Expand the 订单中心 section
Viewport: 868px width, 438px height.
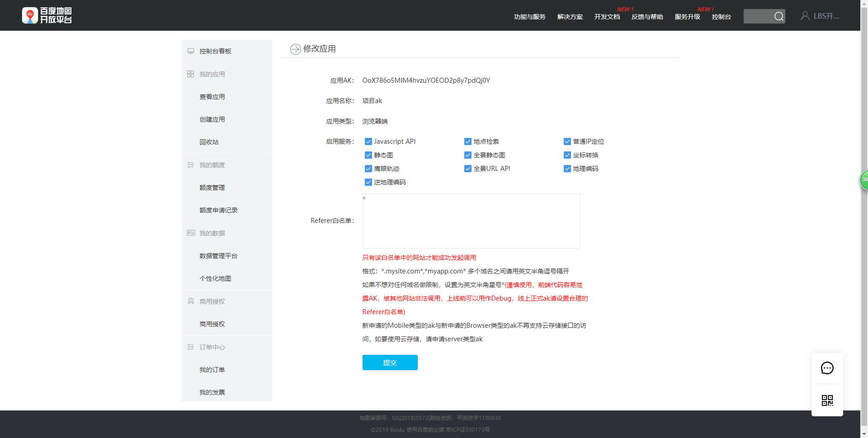tap(212, 347)
